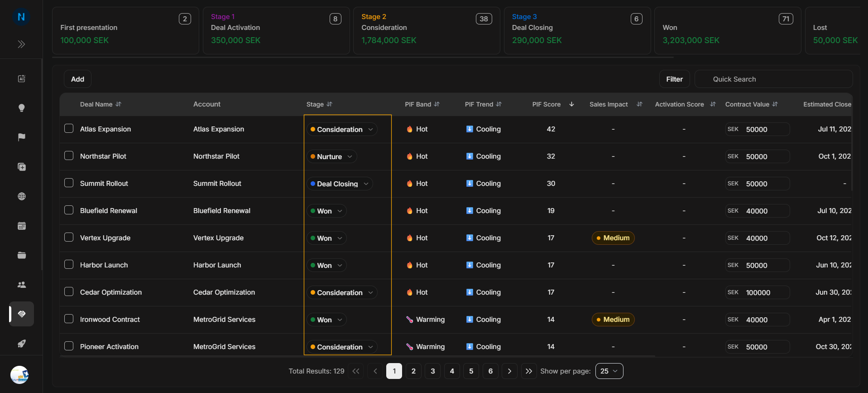Check the Atlas Expansion row checkbox
Viewport: 868px width, 393px height.
pyautogui.click(x=69, y=129)
